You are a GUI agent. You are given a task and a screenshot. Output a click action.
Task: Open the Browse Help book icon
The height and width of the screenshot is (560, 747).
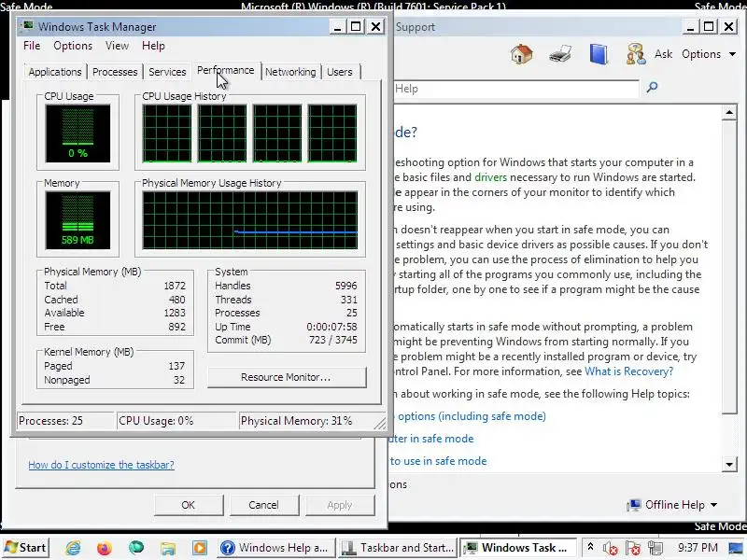point(599,54)
